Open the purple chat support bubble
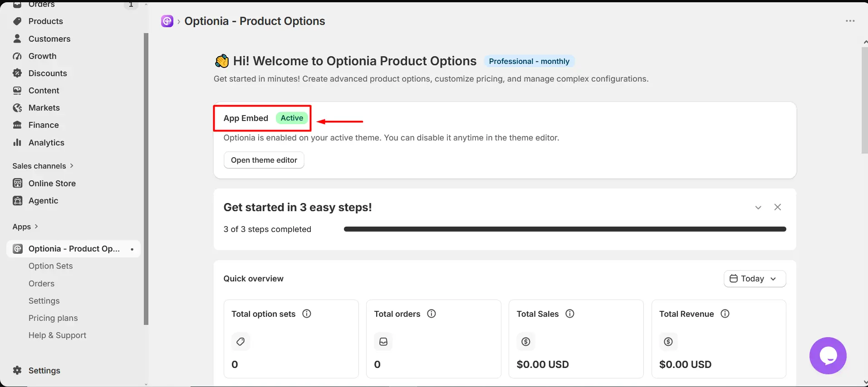868x387 pixels. tap(828, 356)
